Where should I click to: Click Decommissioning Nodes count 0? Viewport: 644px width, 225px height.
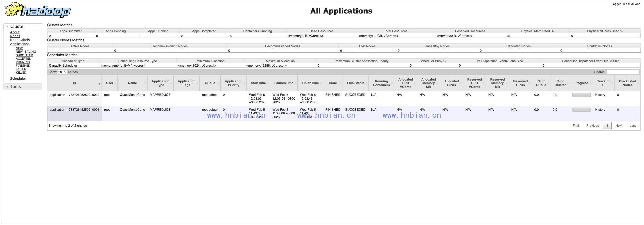tap(115, 51)
